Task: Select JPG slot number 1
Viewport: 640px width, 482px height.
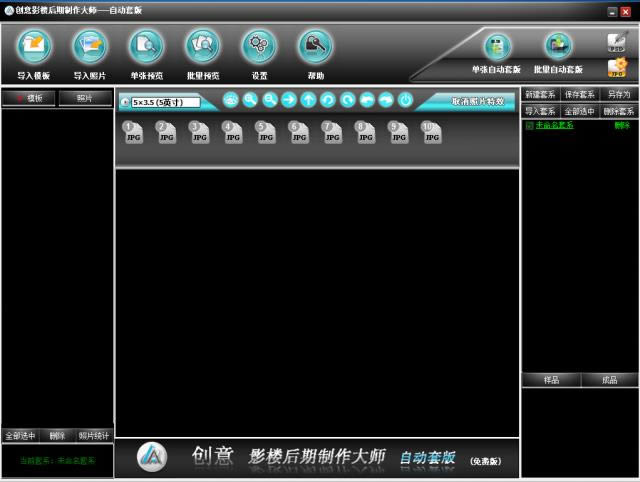Action: (133, 133)
